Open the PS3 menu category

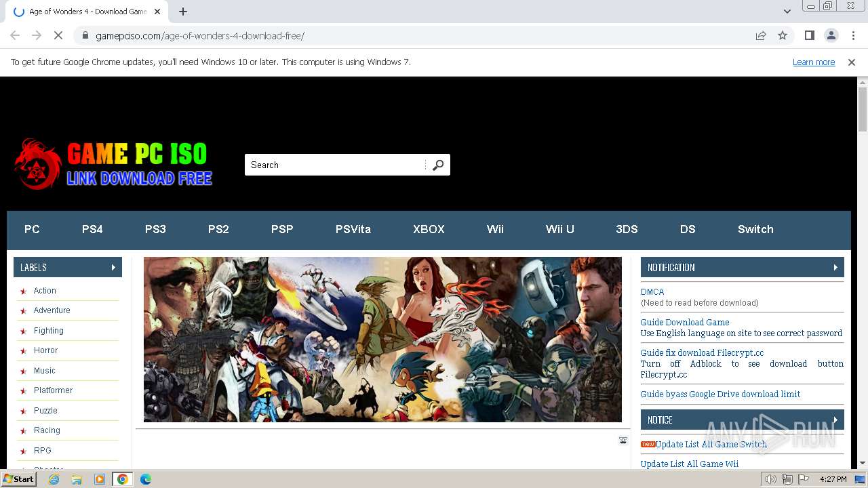tap(155, 229)
